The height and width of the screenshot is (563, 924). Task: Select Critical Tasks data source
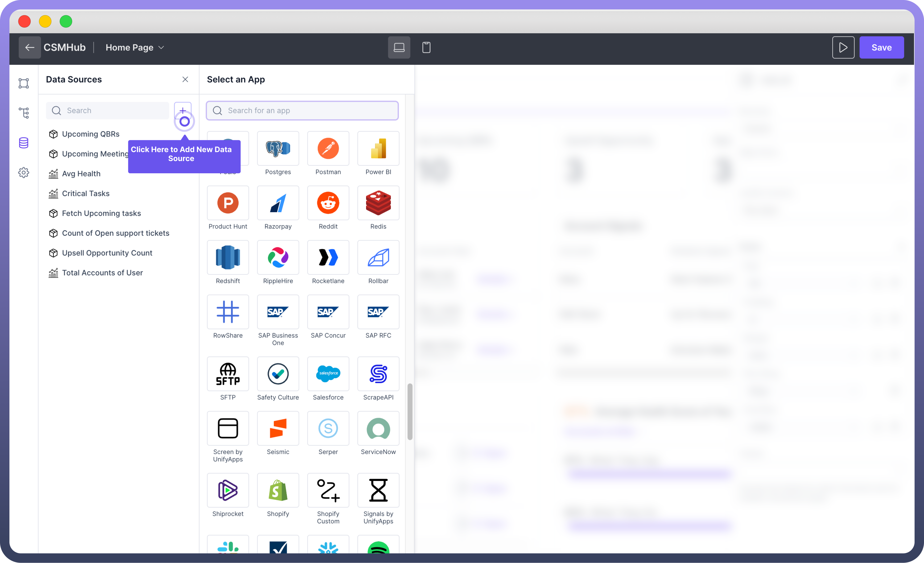[86, 194]
